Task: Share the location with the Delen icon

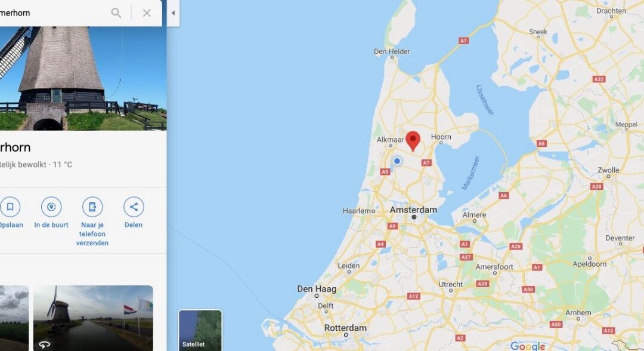Action: pyautogui.click(x=134, y=207)
